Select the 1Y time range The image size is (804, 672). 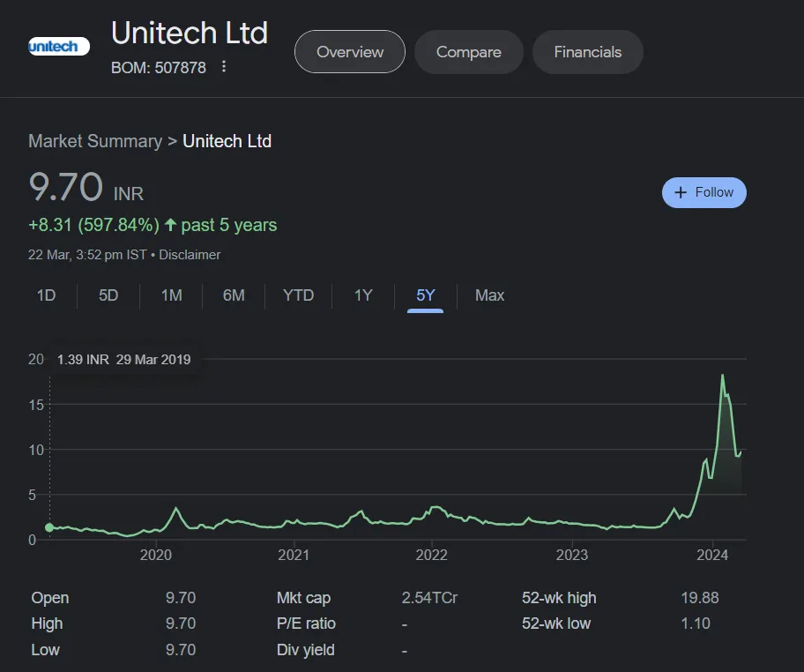tap(363, 295)
